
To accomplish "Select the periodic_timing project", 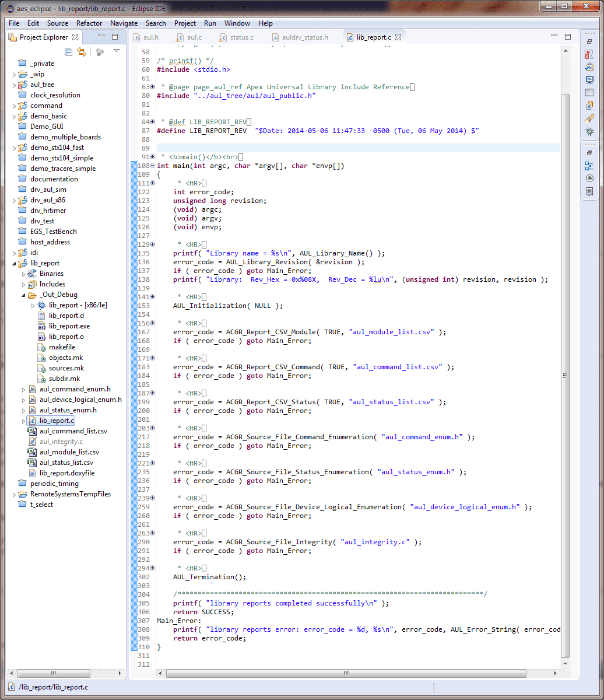I will click(54, 484).
